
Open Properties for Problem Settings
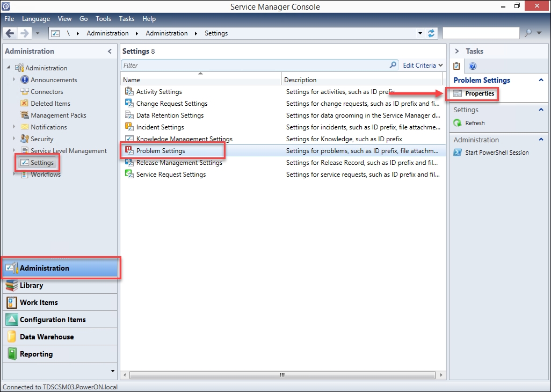click(474, 93)
